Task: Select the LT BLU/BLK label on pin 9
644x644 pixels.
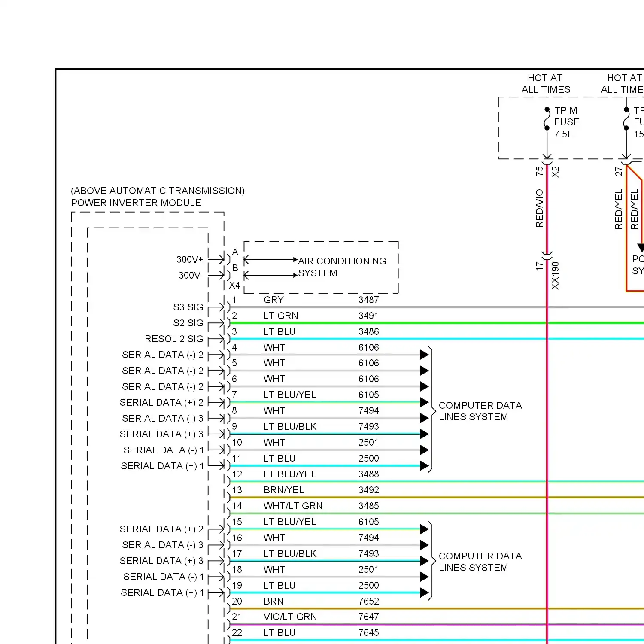Action: [x=290, y=426]
